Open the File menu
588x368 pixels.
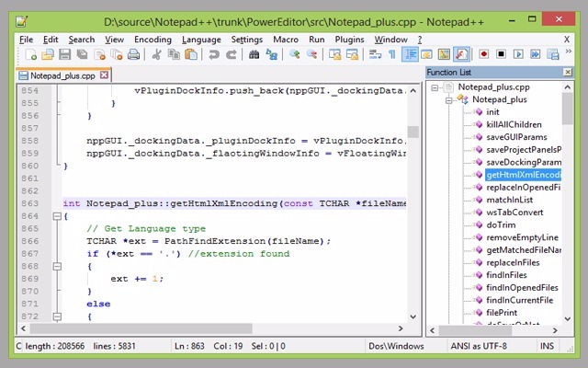[27, 40]
